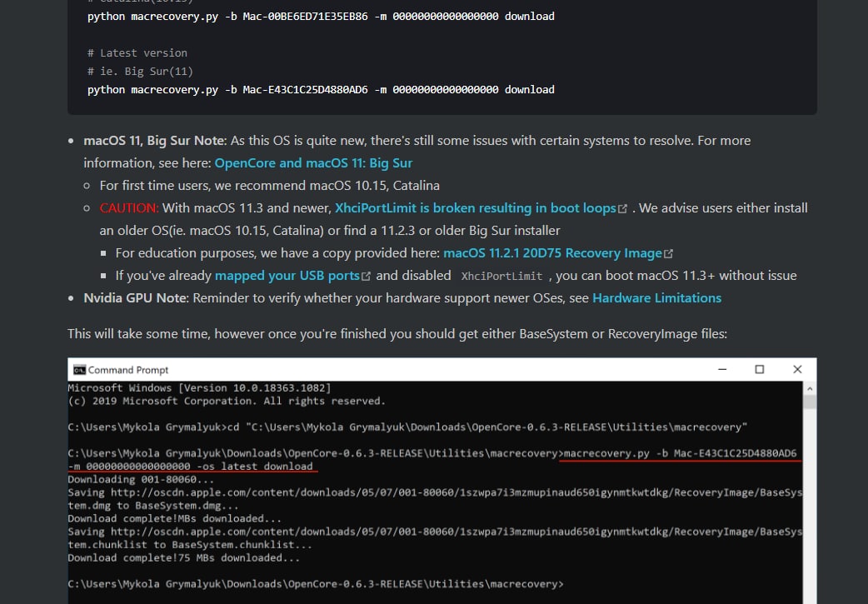Click the Command Prompt title text
The image size is (868, 604).
coord(128,370)
